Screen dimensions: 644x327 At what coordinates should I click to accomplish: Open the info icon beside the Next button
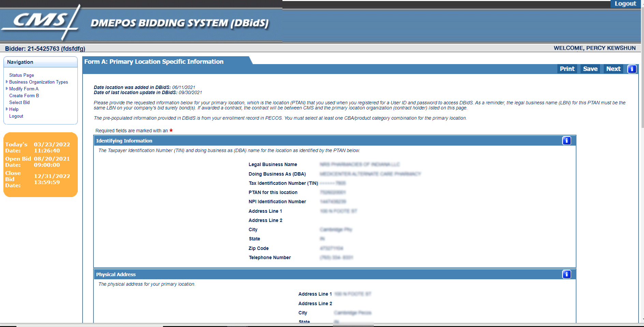(x=632, y=69)
